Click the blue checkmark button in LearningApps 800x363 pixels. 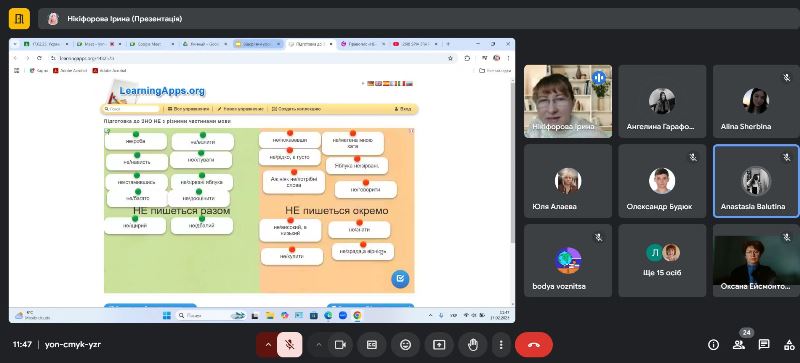(400, 279)
